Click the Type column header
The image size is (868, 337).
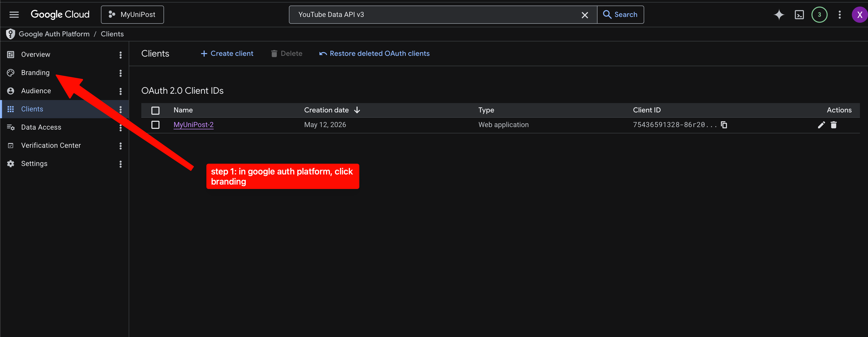486,110
